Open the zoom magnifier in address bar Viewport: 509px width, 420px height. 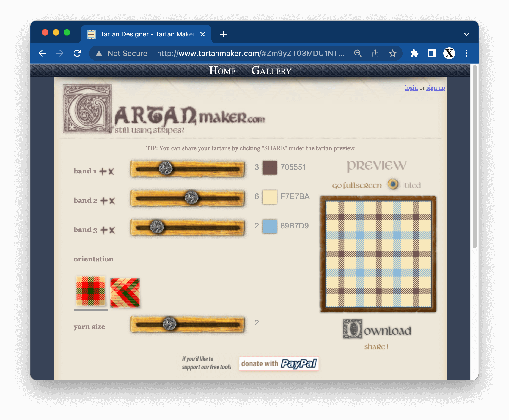[x=358, y=53]
